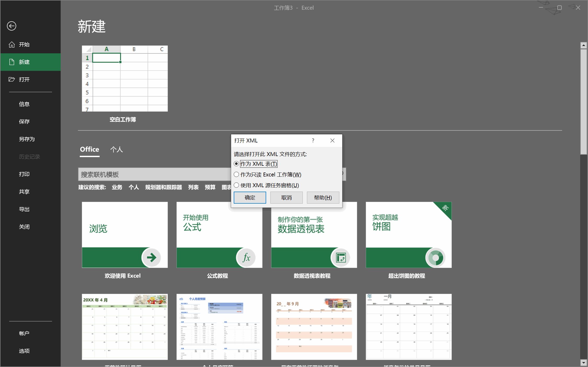Click suggested search 列表
Screen dimensions: 588x367
pos(193,187)
